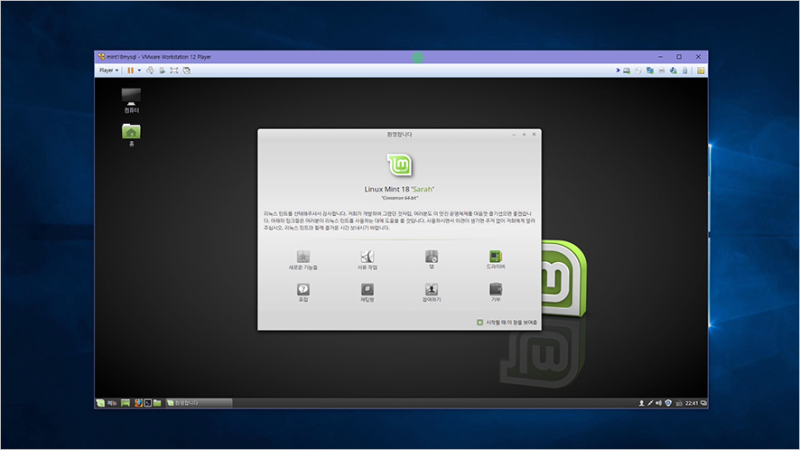
Task: Launch Terminal from the Mint panel
Action: (147, 403)
